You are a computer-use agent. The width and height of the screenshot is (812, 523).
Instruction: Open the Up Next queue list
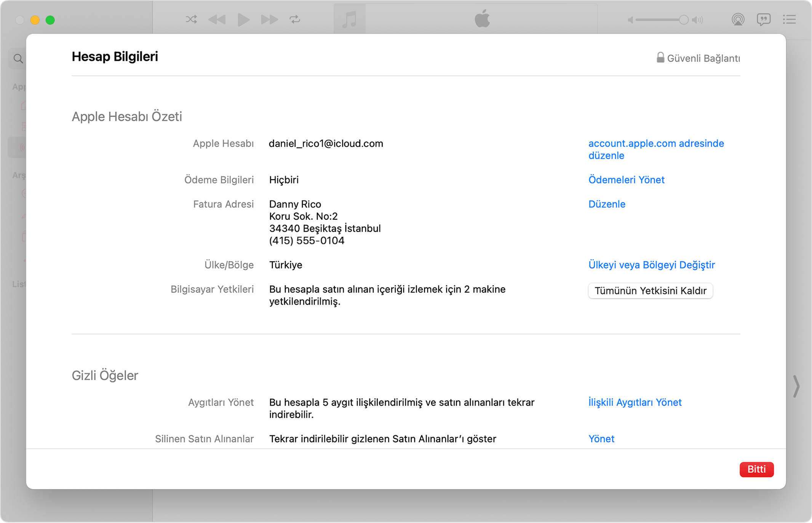[790, 19]
